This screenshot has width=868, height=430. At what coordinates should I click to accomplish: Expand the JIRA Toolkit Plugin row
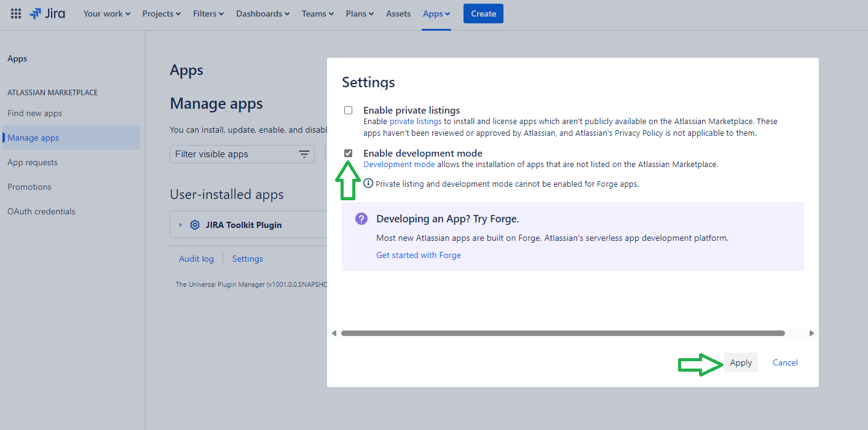[x=180, y=225]
